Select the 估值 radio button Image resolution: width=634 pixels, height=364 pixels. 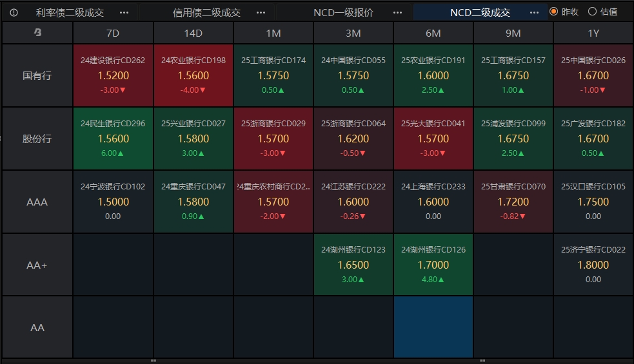tap(592, 12)
